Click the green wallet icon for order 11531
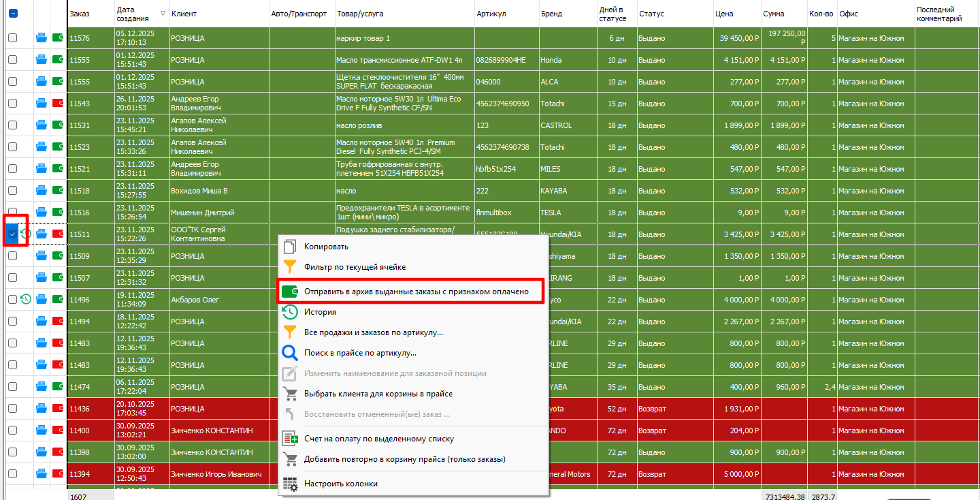The height and width of the screenshot is (500, 980). [58, 125]
